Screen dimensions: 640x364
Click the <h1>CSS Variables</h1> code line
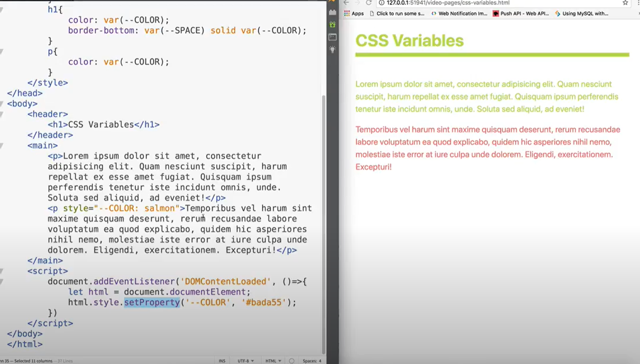pyautogui.click(x=103, y=125)
